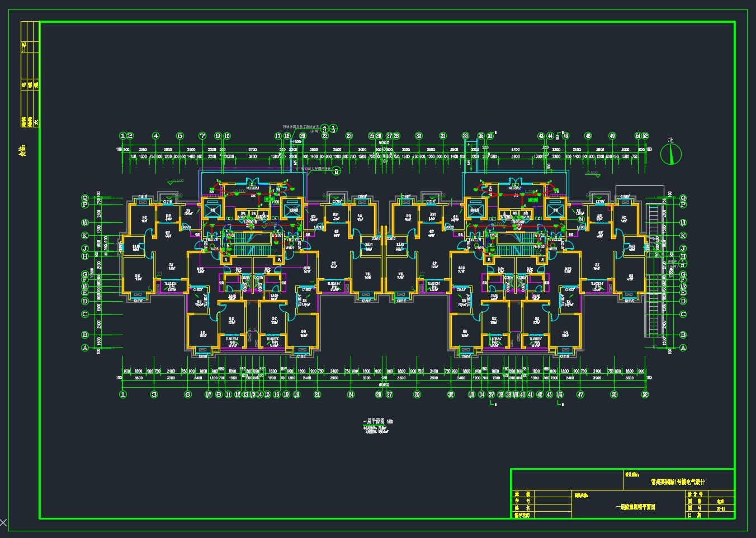The image size is (756, 538).
Task: Click the floor plan title below the drawing
Action: [378, 421]
